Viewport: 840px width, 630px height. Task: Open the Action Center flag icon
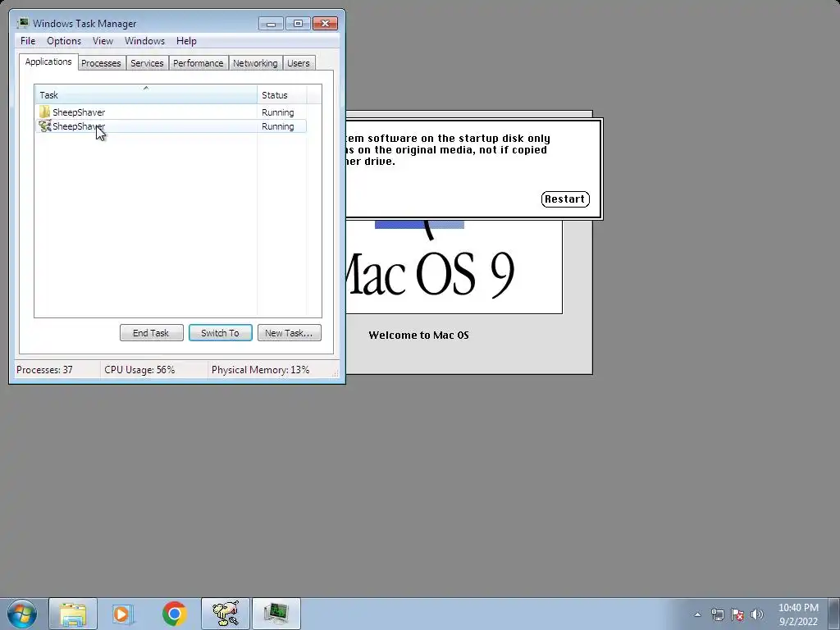pyautogui.click(x=737, y=614)
